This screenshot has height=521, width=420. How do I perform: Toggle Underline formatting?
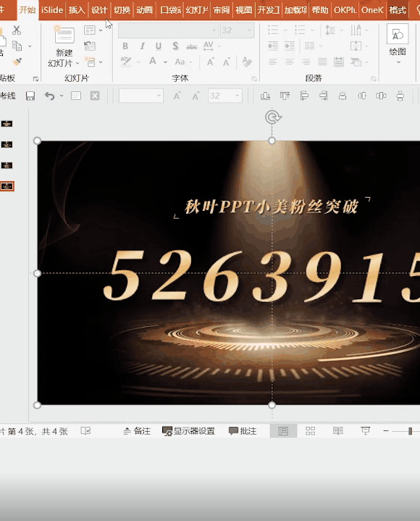(x=159, y=46)
